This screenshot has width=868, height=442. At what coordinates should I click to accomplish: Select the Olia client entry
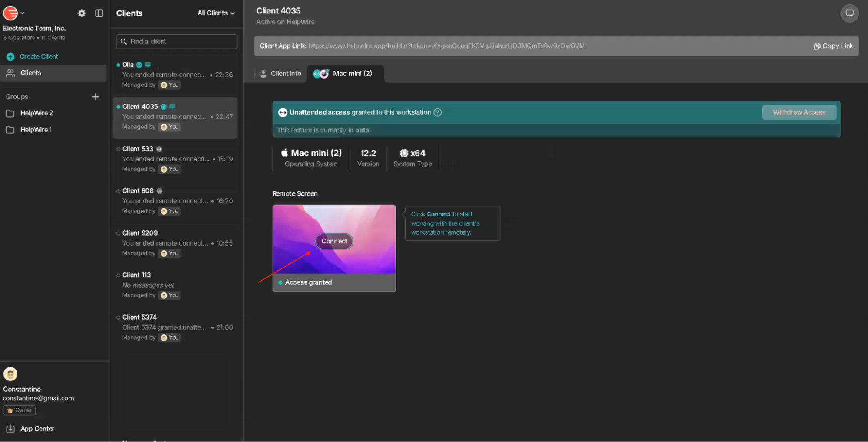(x=175, y=75)
